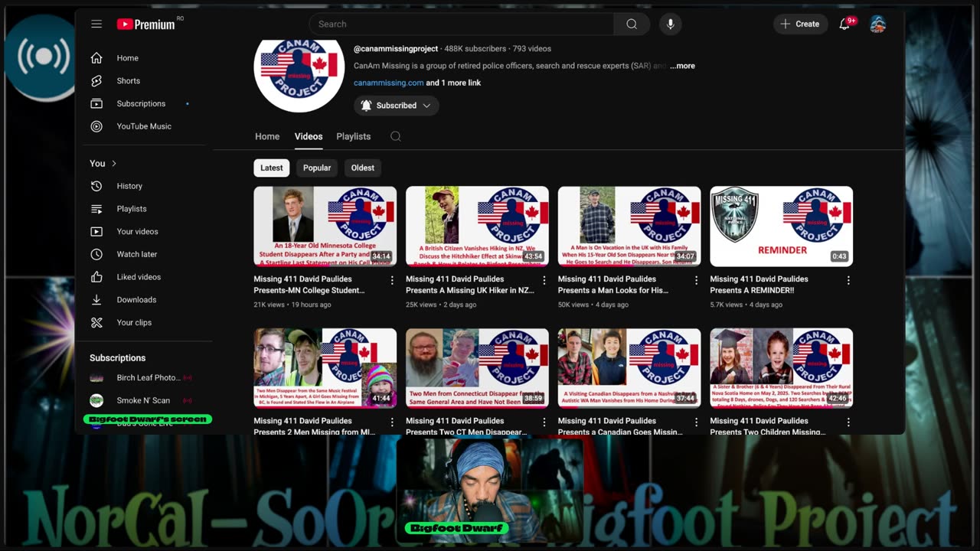
Task: Expand the You section chevron
Action: click(114, 164)
